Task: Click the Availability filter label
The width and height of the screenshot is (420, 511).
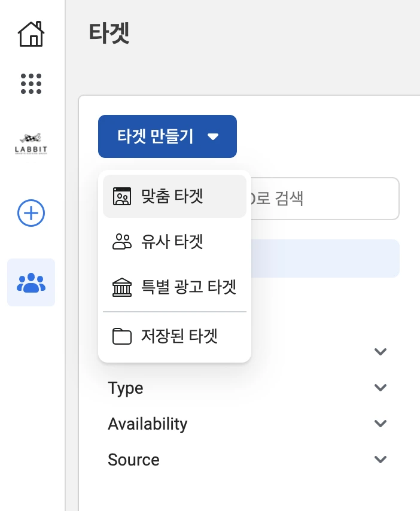Action: tap(148, 424)
